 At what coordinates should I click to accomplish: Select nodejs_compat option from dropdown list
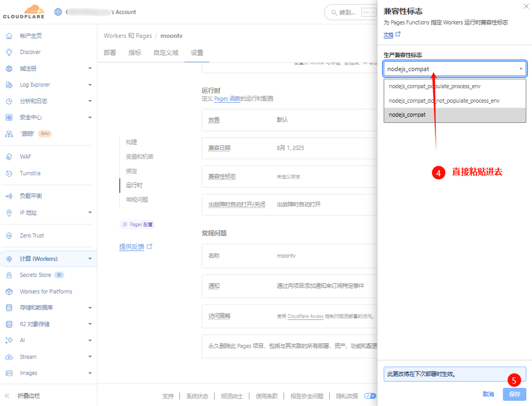[x=407, y=115]
